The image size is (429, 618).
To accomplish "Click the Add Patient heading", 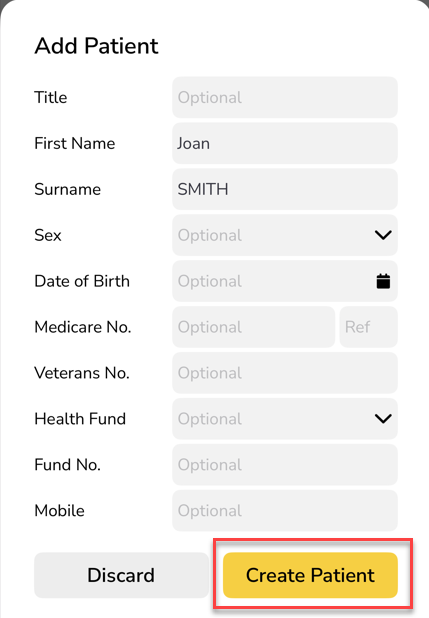I will coord(96,46).
